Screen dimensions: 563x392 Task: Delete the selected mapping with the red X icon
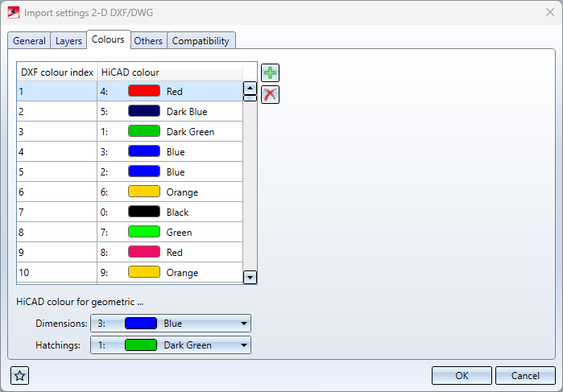click(x=270, y=95)
